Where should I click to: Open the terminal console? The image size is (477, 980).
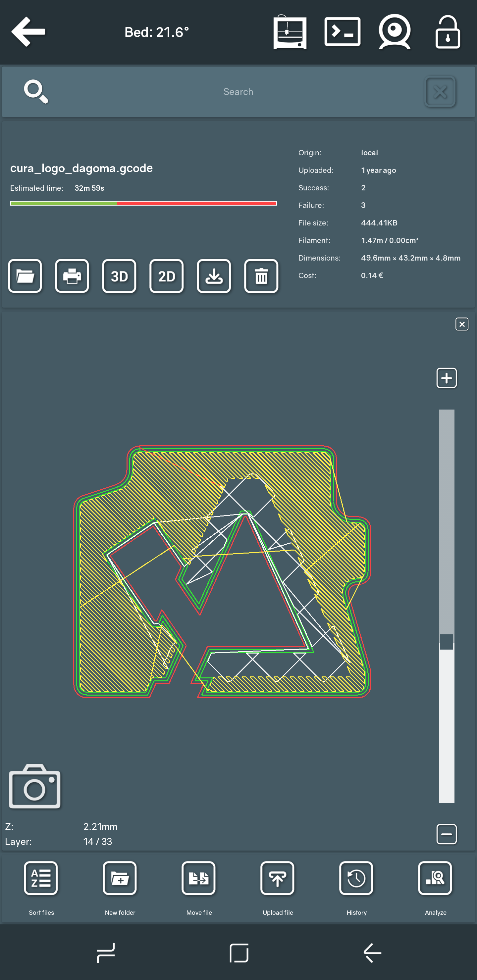pos(342,32)
